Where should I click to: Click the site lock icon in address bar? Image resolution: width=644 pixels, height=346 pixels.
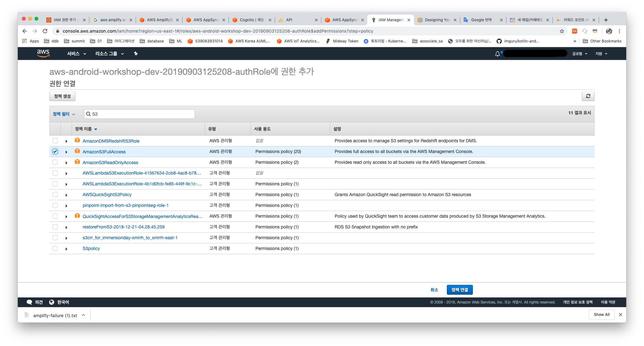pyautogui.click(x=57, y=31)
